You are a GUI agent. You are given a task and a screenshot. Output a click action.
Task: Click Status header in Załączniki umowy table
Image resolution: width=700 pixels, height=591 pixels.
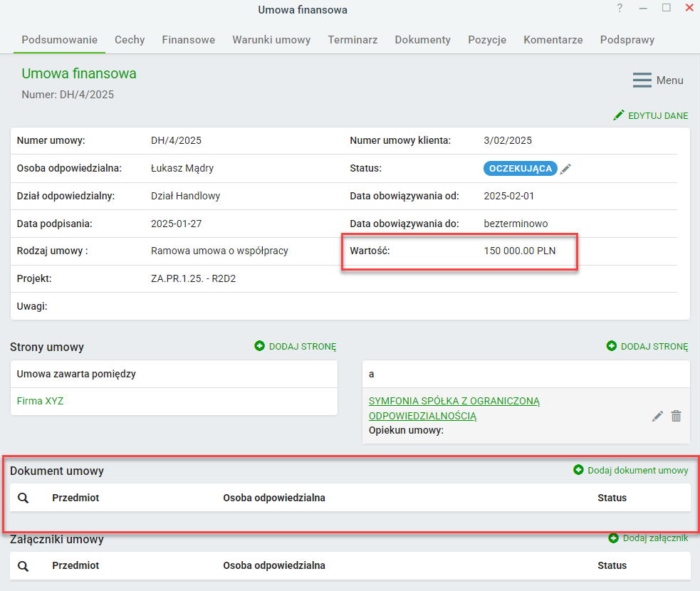coord(612,565)
